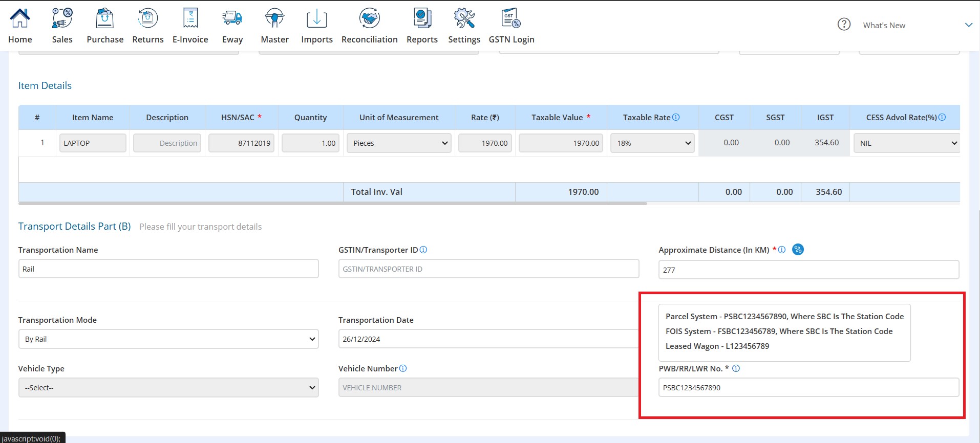The height and width of the screenshot is (443, 980).
Task: Open the Sales module icon
Action: click(62, 18)
